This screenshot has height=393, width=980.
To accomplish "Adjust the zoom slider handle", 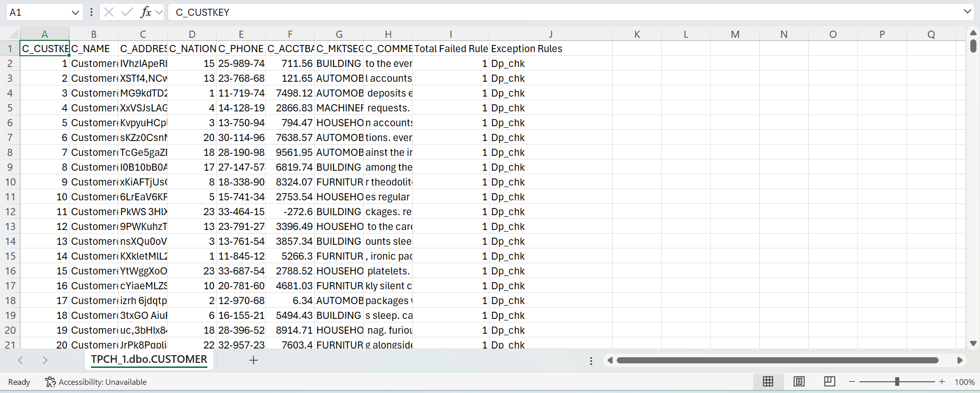I will click(897, 382).
